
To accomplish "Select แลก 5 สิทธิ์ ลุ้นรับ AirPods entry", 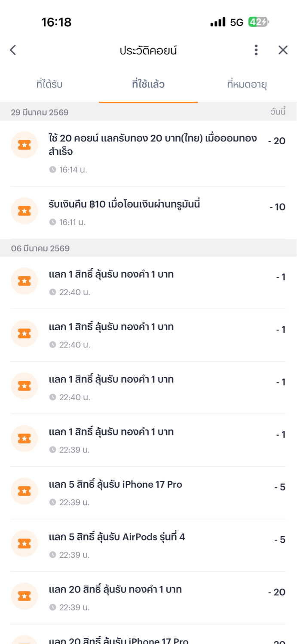I will click(117, 537).
